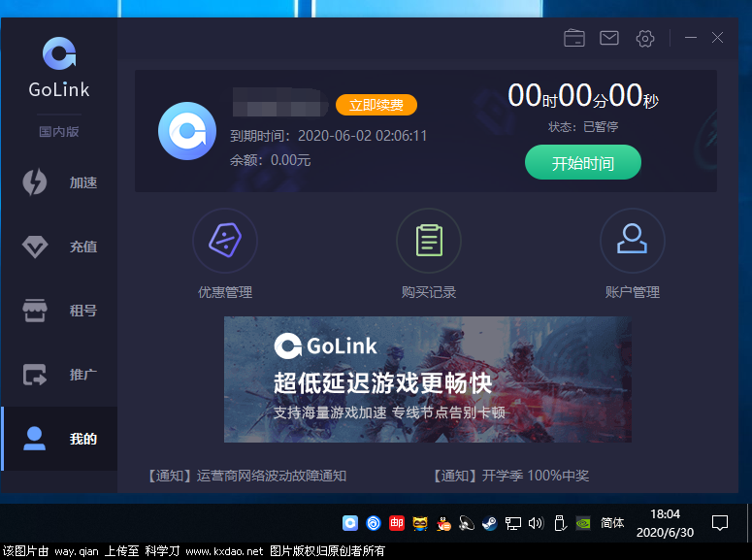Image resolution: width=752 pixels, height=560 pixels.
Task: Click the diamond 充值 icon
Action: 35,247
